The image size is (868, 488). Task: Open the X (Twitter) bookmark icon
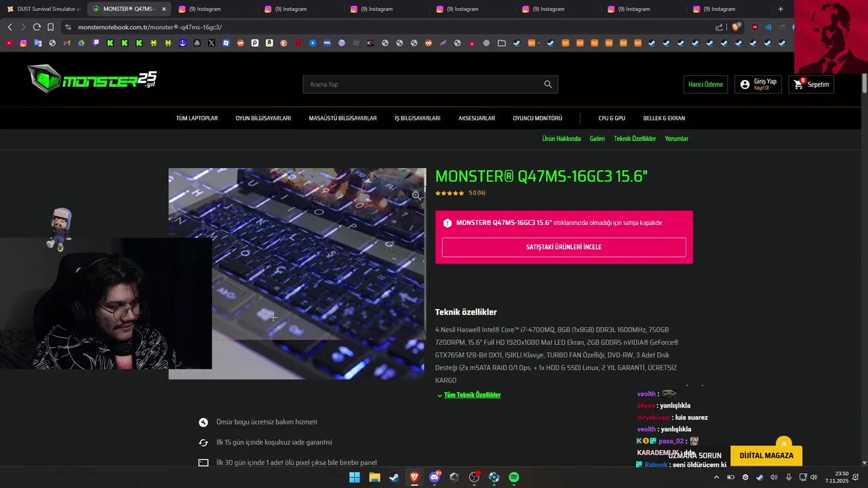pyautogui.click(x=212, y=43)
